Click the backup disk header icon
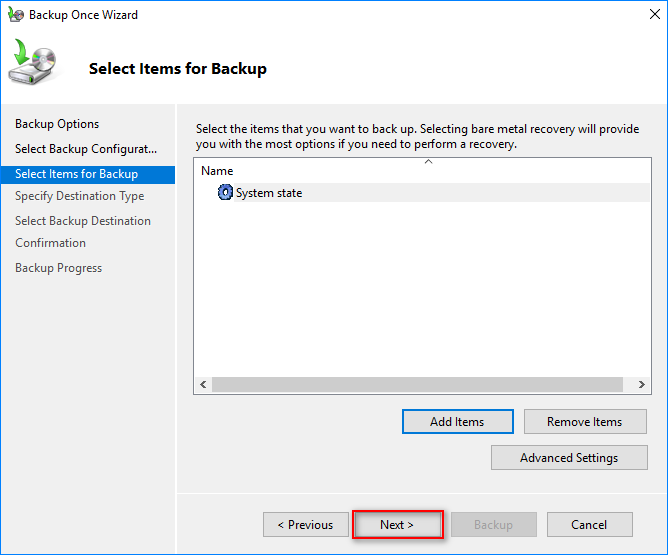This screenshot has height=555, width=668. [32, 62]
